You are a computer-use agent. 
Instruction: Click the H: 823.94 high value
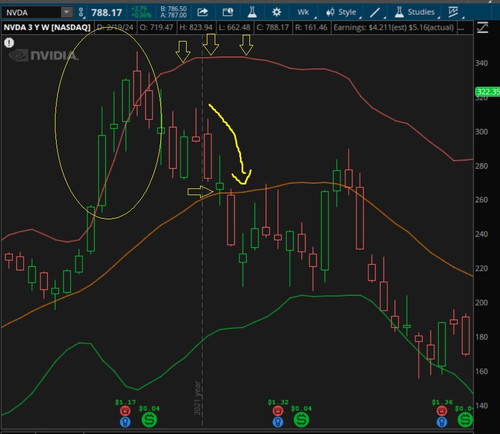[196, 27]
